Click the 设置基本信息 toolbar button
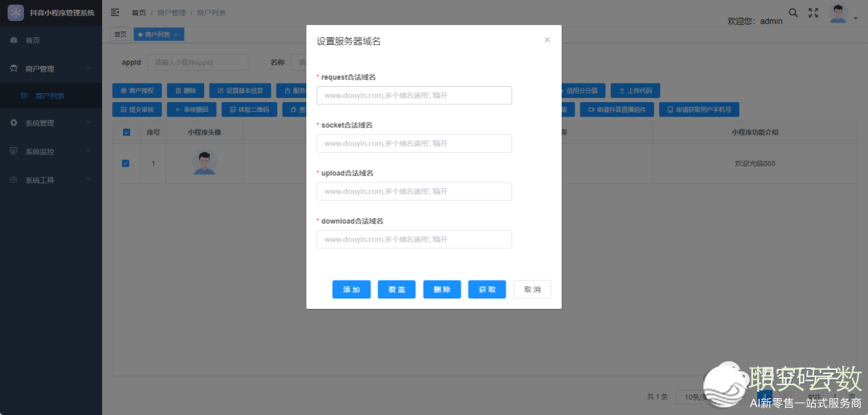This screenshot has height=415, width=868. point(240,91)
